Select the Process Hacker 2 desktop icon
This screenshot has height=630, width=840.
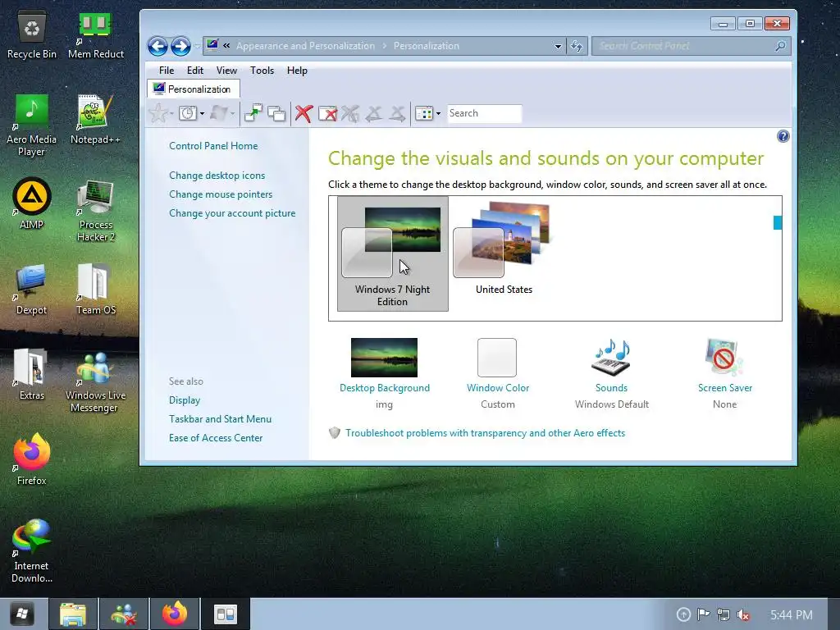[95, 211]
